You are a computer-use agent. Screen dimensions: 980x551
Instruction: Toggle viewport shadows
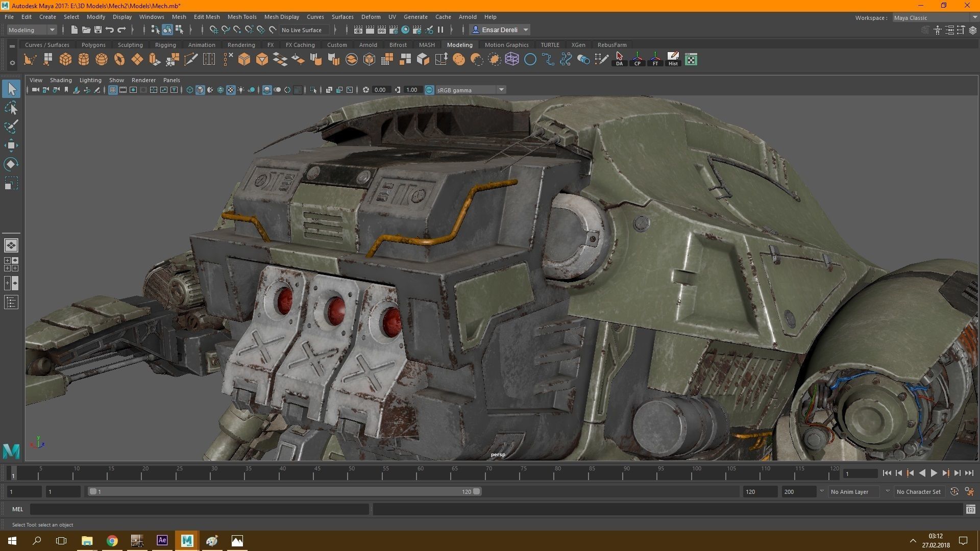[251, 90]
